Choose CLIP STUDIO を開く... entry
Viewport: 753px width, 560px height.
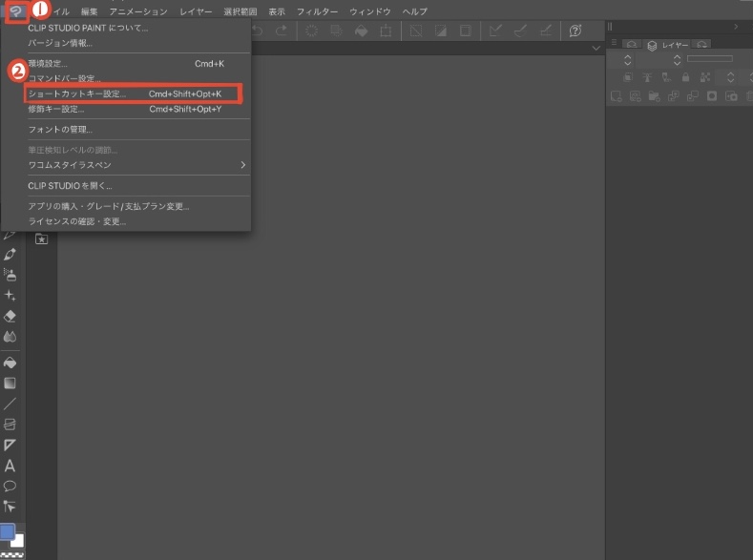(70, 186)
